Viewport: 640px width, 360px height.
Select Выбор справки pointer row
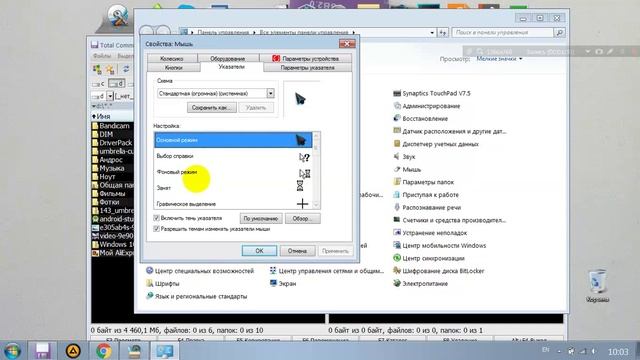point(233,156)
